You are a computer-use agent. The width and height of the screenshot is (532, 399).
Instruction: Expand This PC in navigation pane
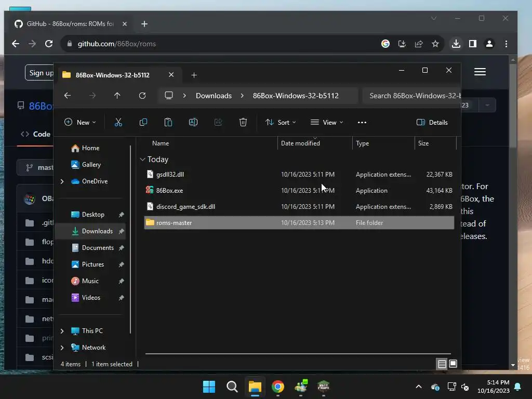click(62, 331)
